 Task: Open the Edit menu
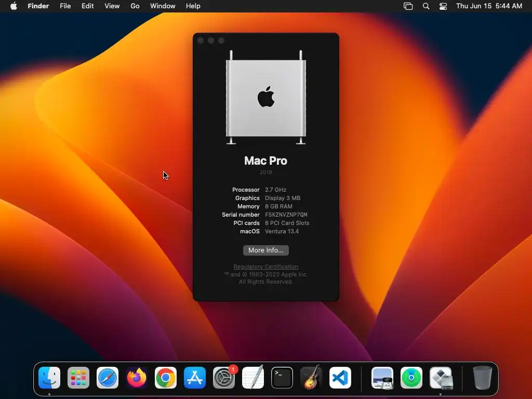(x=87, y=6)
